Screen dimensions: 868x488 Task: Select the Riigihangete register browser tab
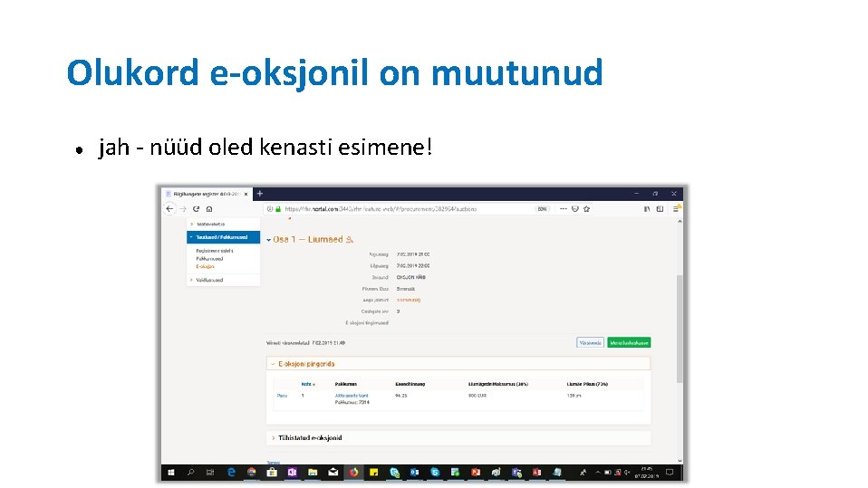206,194
